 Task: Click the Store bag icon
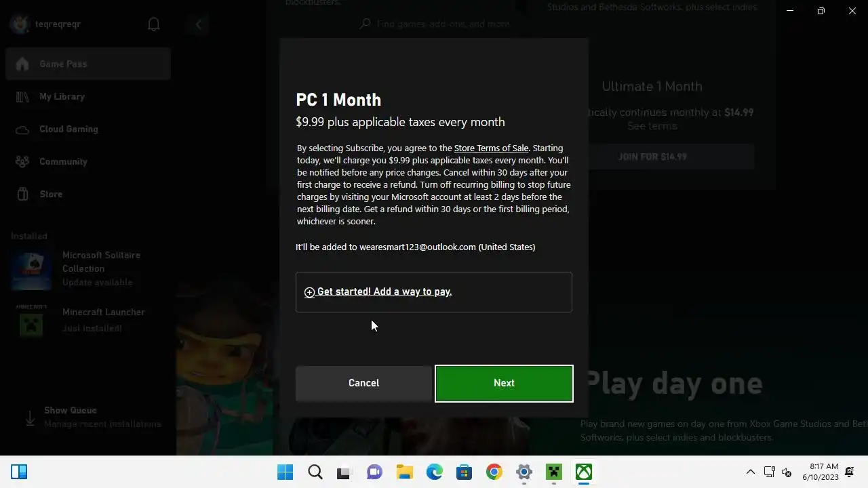coord(22,194)
